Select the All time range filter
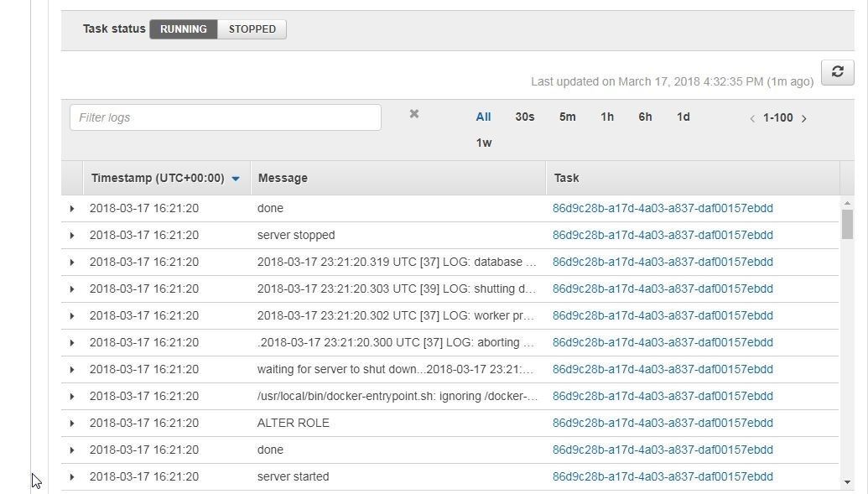This screenshot has width=868, height=494. point(483,117)
